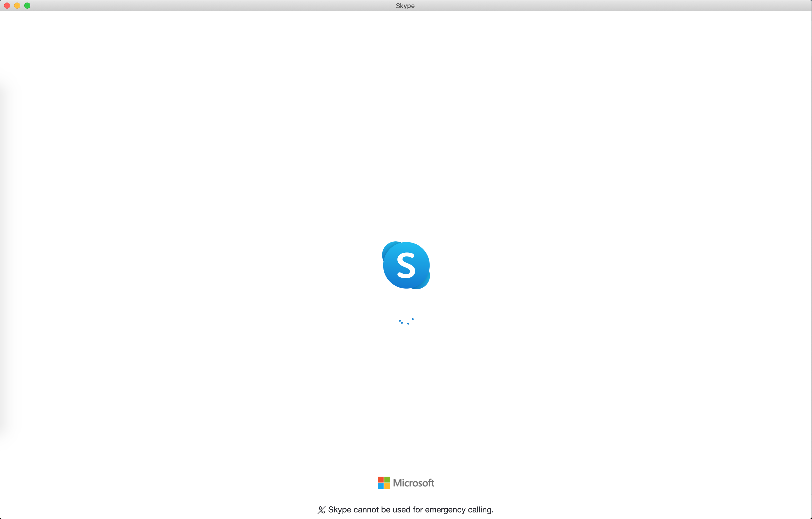812x519 pixels.
Task: Click the loading spinner dots
Action: [406, 321]
